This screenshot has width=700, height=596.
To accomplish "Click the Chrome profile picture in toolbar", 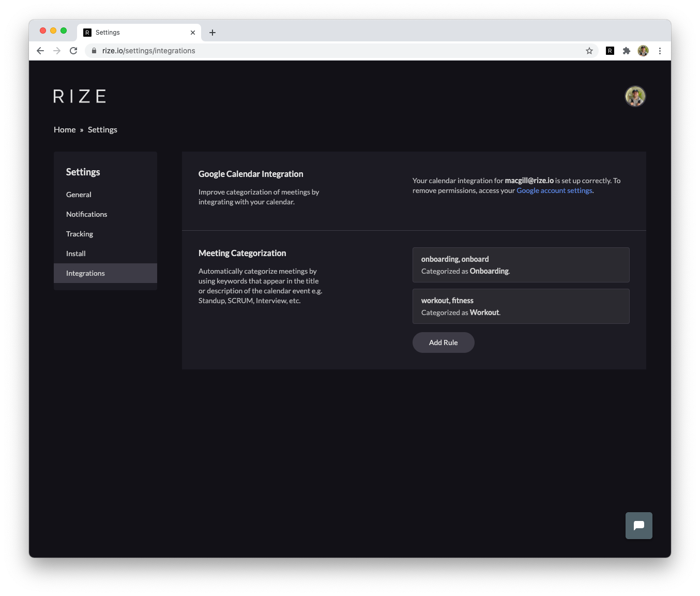I will (643, 51).
